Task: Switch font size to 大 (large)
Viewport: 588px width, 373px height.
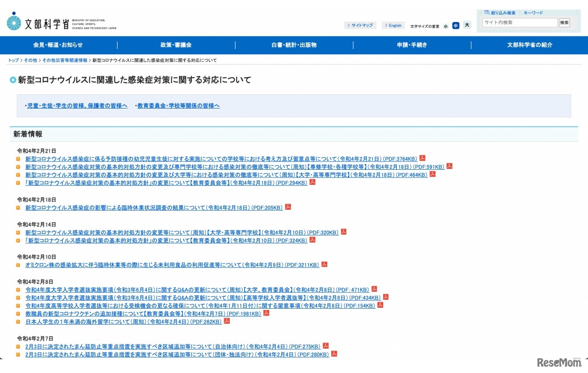Action: point(467,25)
